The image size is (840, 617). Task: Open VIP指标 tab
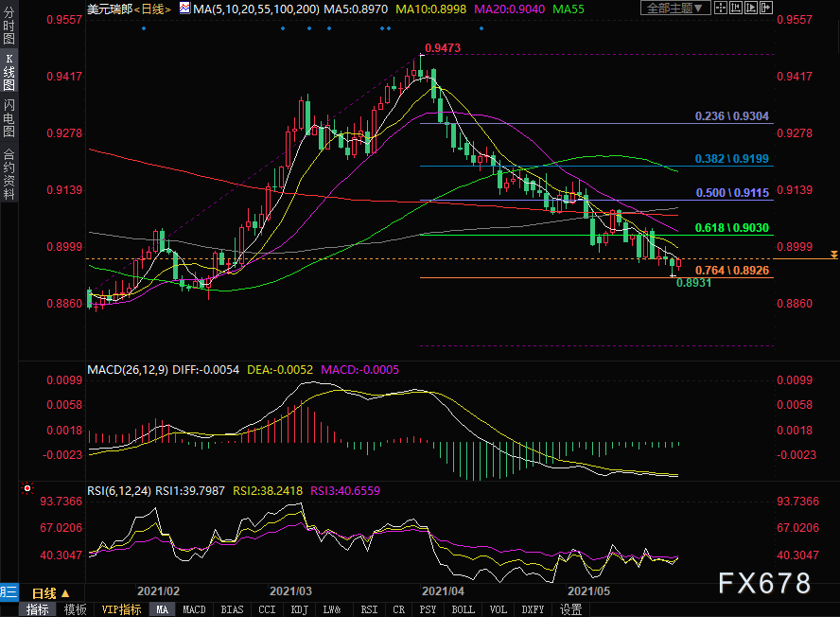[121, 609]
